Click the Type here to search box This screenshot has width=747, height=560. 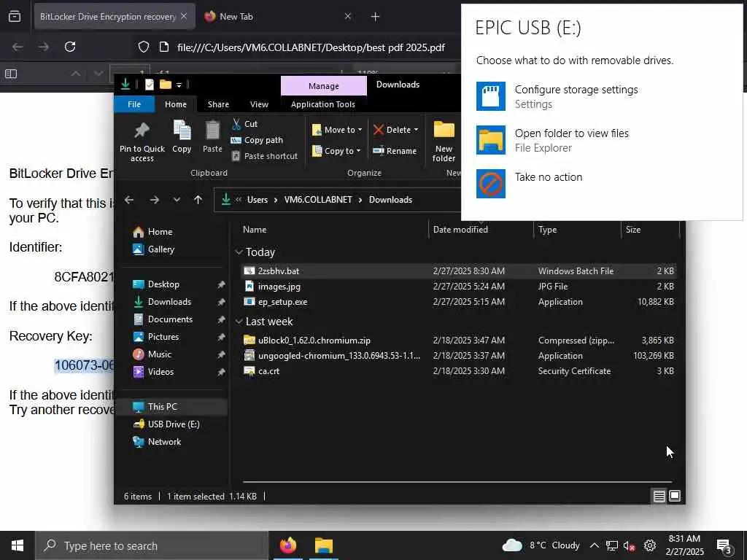[152, 545]
